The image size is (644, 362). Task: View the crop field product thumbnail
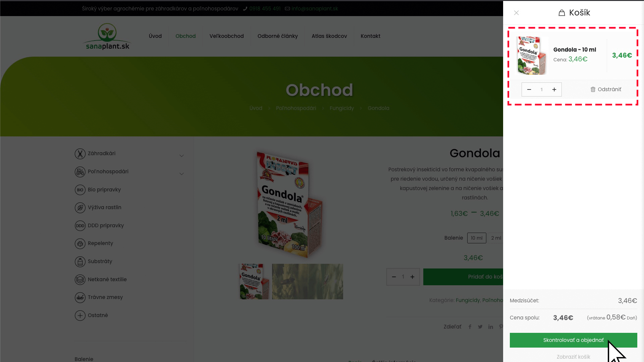pyautogui.click(x=308, y=282)
